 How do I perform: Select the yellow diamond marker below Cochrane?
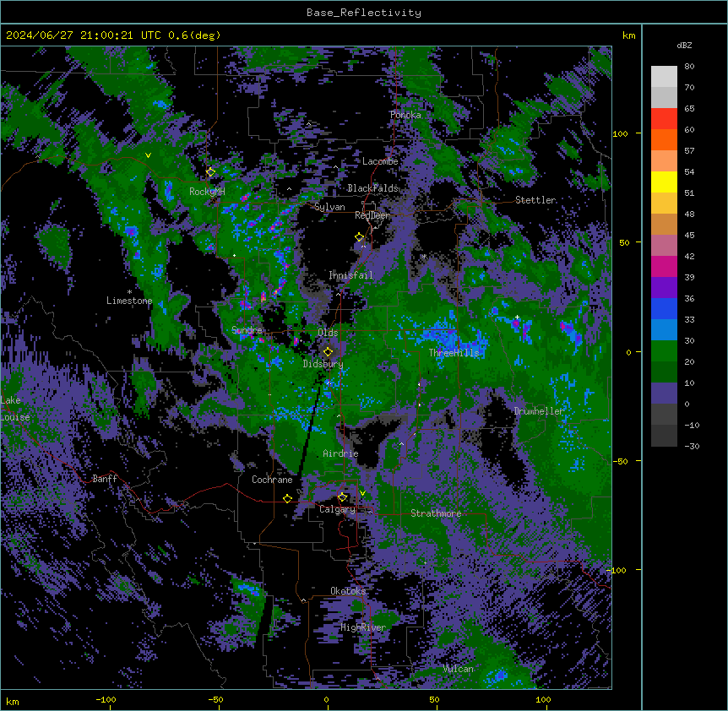(287, 498)
